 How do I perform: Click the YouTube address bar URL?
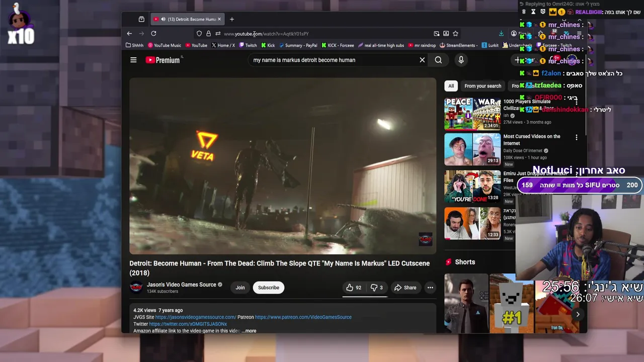pos(266,34)
